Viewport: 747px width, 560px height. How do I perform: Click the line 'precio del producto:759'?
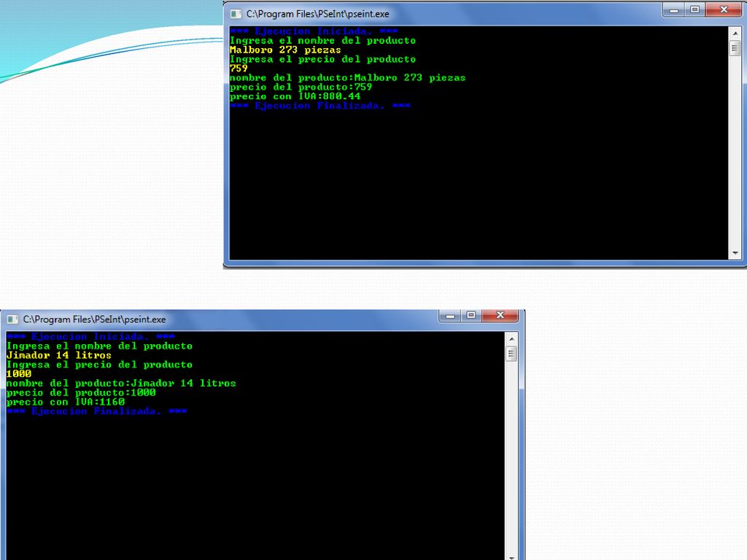coord(301,87)
